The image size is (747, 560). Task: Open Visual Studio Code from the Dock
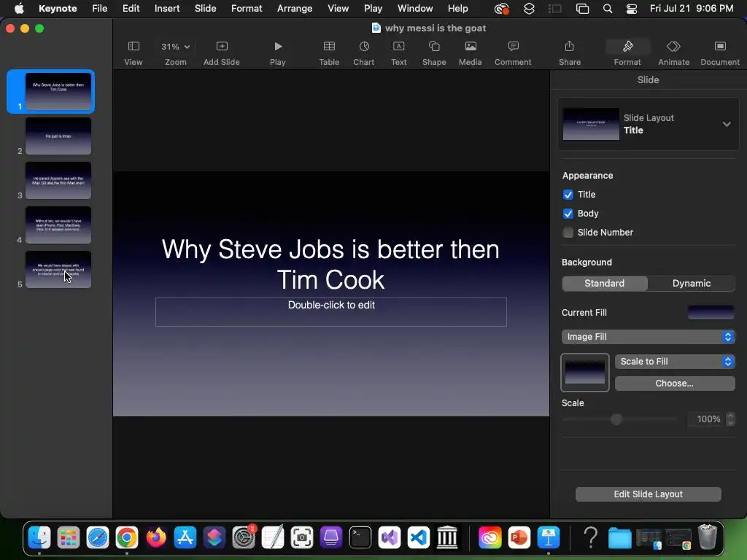(419, 537)
